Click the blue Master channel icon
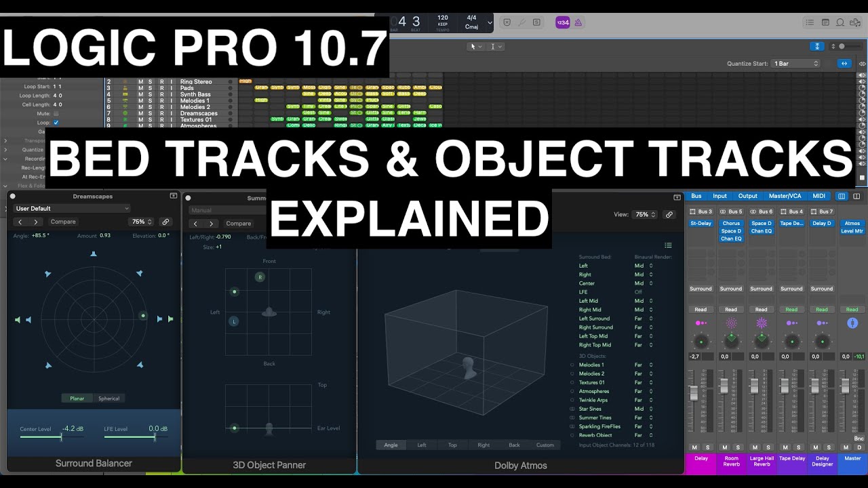The image size is (868, 488). (x=852, y=323)
